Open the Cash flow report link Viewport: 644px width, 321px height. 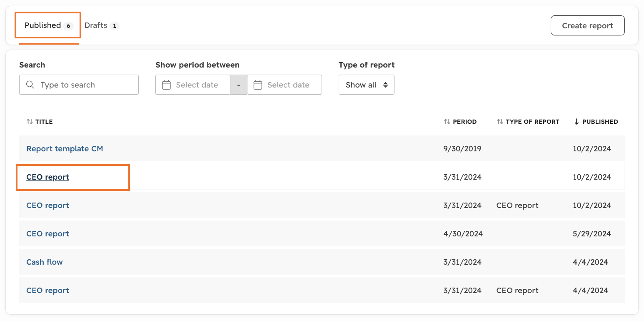pyautogui.click(x=45, y=262)
